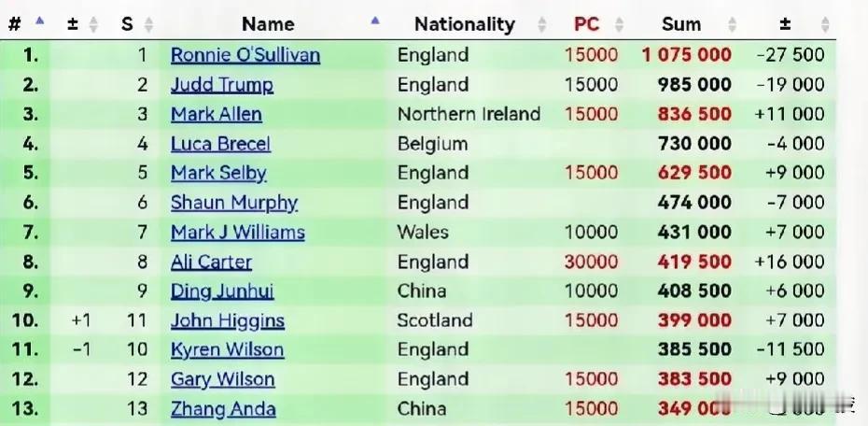Sort by the first ± change column
This screenshot has height=426, width=868.
point(93,24)
